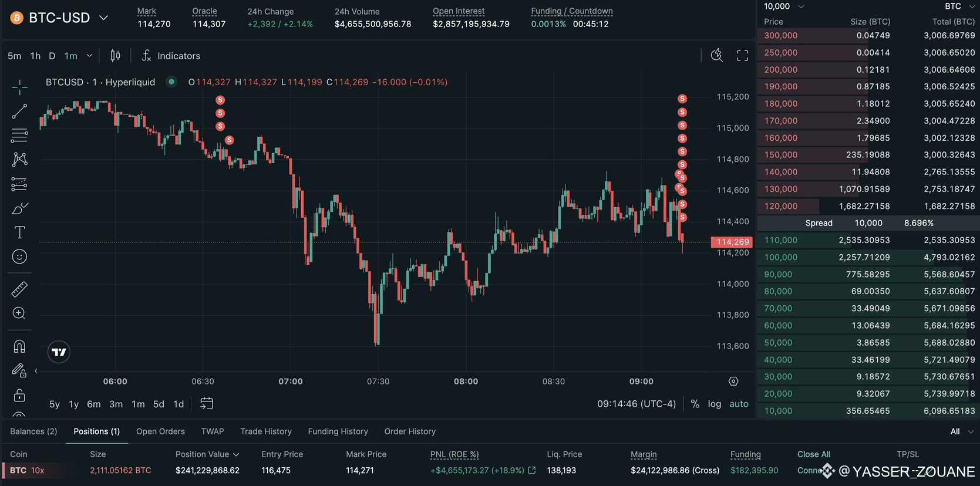The width and height of the screenshot is (980, 486).
Task: Toggle percent scale on price axis
Action: coord(695,404)
